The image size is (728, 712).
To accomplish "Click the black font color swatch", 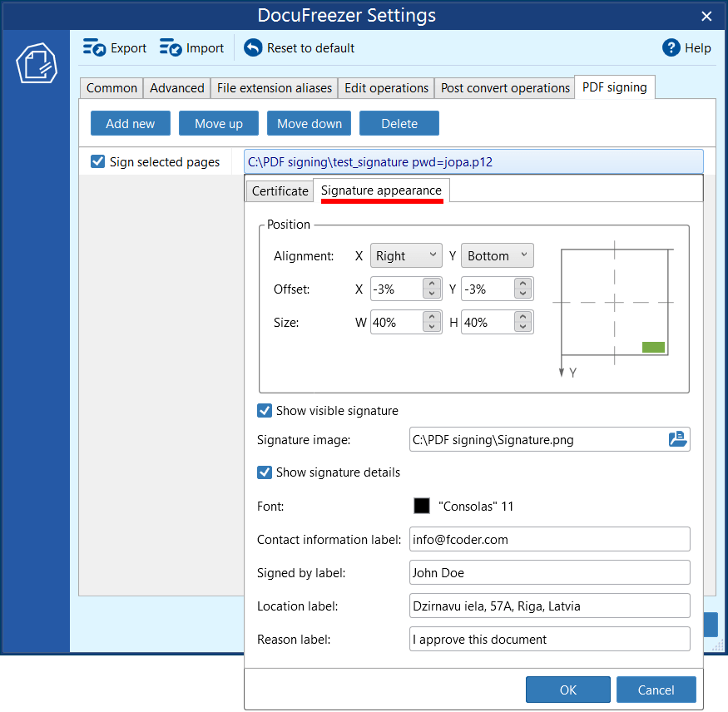I will (x=422, y=506).
